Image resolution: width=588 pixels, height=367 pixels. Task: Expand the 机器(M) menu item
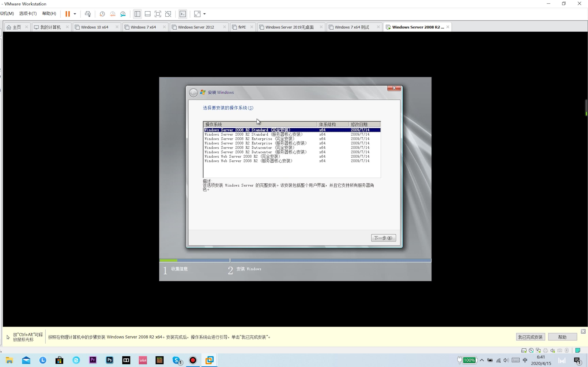click(6, 14)
